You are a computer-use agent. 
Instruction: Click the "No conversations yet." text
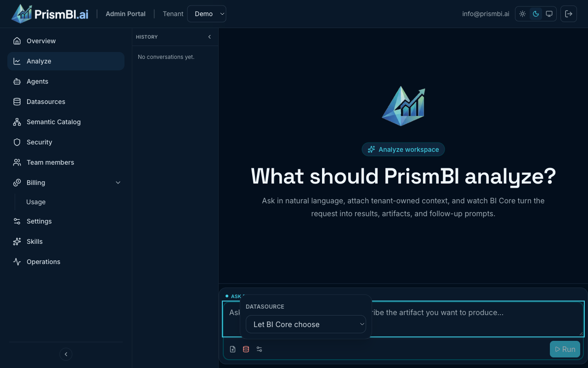[x=166, y=57]
